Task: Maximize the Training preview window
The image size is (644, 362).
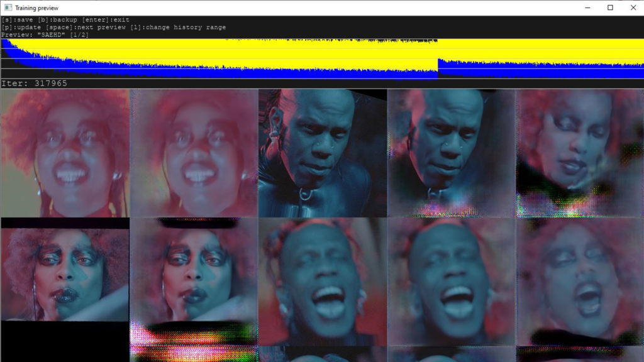Action: tap(610, 8)
